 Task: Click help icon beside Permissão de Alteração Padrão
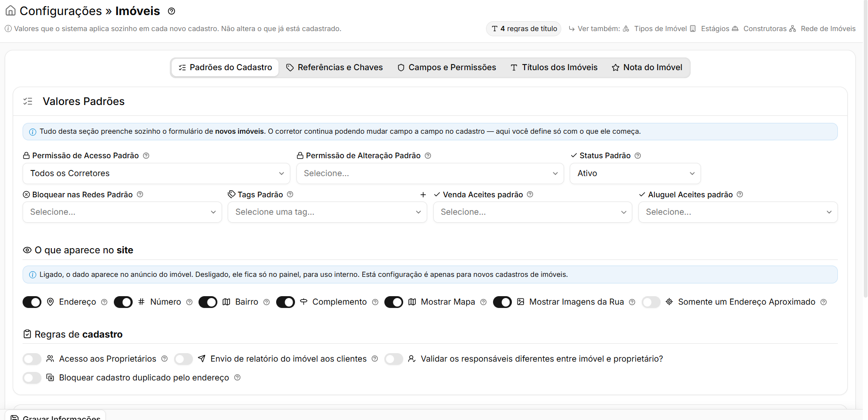[x=428, y=155]
